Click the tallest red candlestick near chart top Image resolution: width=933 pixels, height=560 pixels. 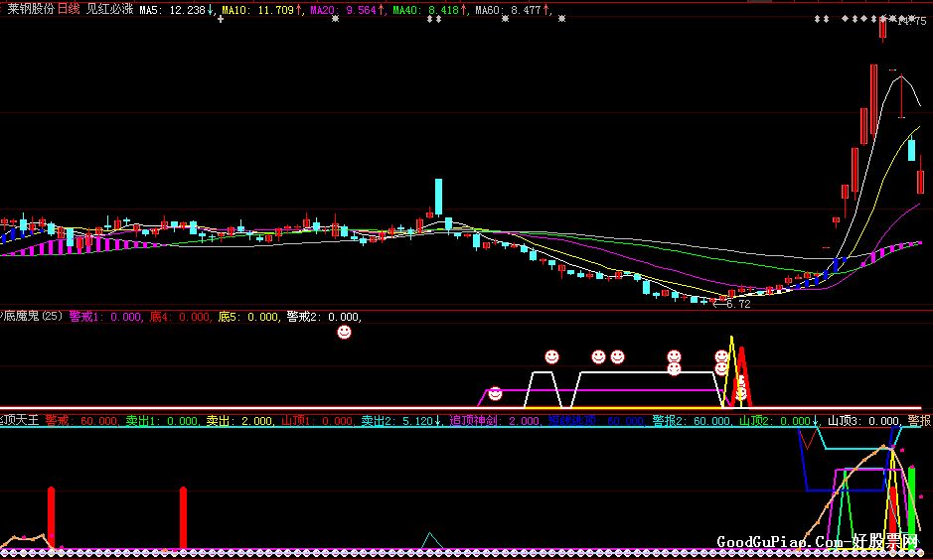(873, 99)
